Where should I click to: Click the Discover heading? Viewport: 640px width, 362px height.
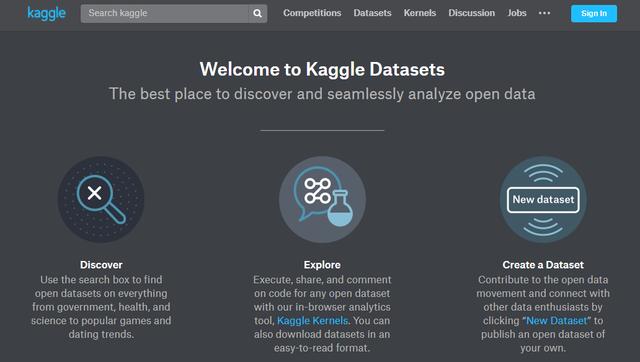click(101, 265)
